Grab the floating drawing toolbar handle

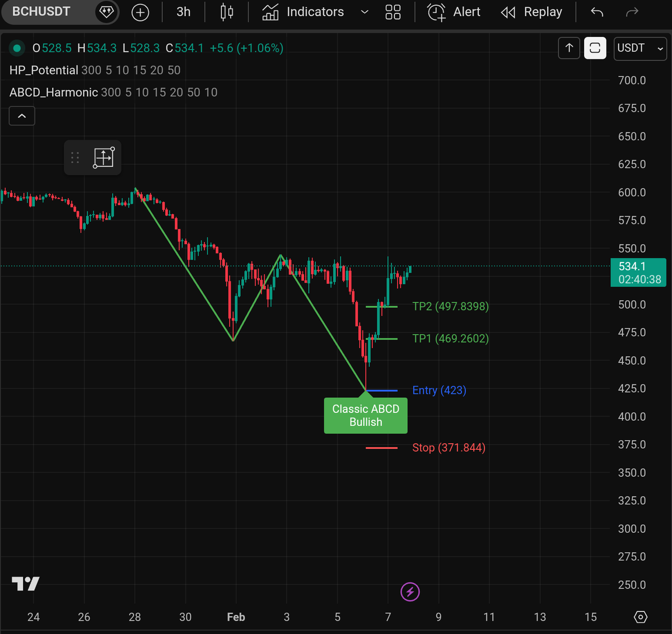(x=75, y=158)
